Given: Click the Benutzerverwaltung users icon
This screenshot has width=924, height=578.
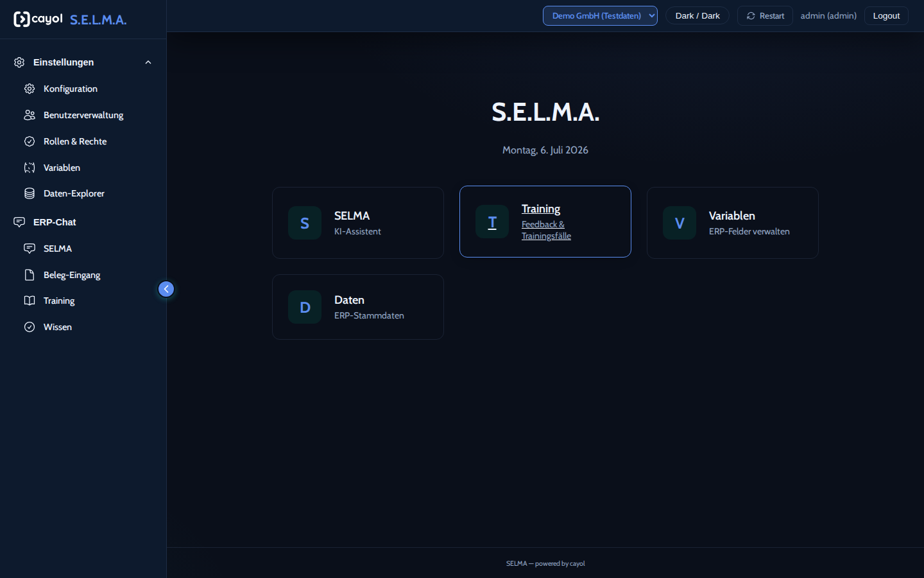Looking at the screenshot, I should pos(30,115).
